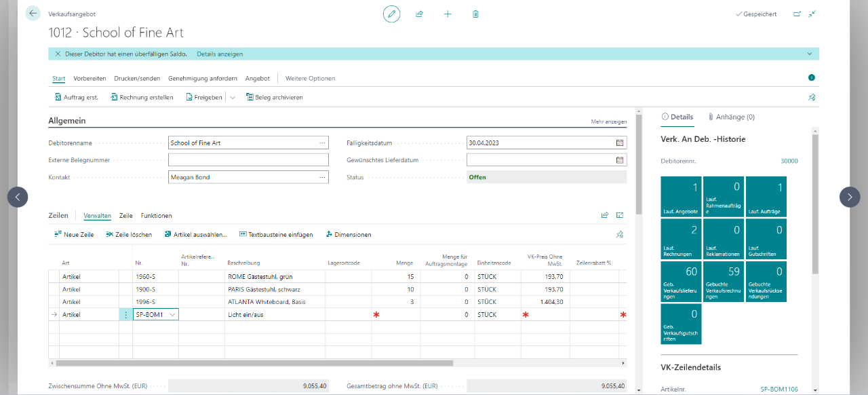Open the Vorbereiten menu tab
Image resolution: width=868 pixels, height=395 pixels.
tap(90, 78)
